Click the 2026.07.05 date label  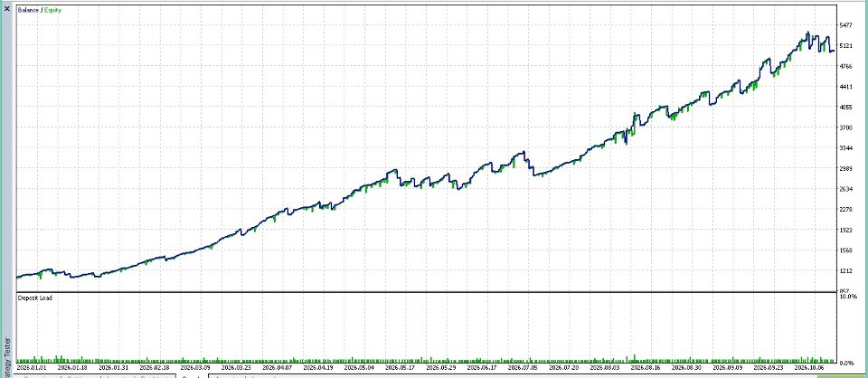[x=522, y=367]
